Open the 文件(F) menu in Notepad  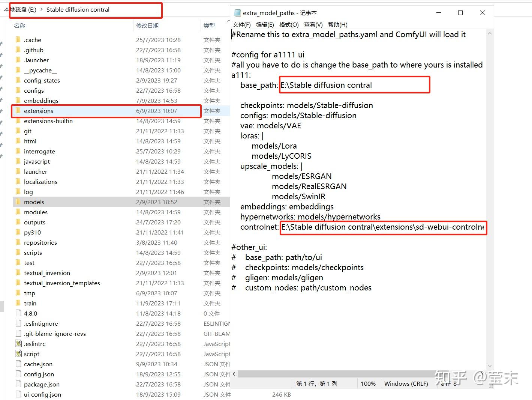pyautogui.click(x=241, y=25)
